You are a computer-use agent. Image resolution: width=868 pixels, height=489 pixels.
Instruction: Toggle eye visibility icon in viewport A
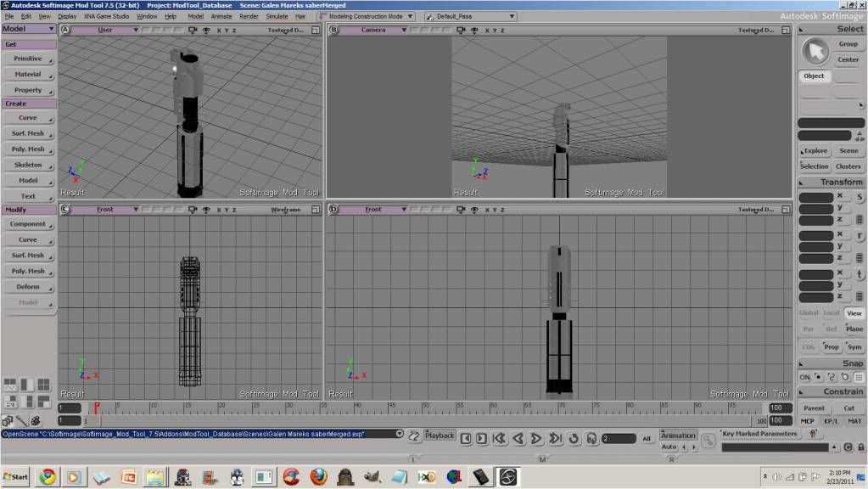[206, 30]
